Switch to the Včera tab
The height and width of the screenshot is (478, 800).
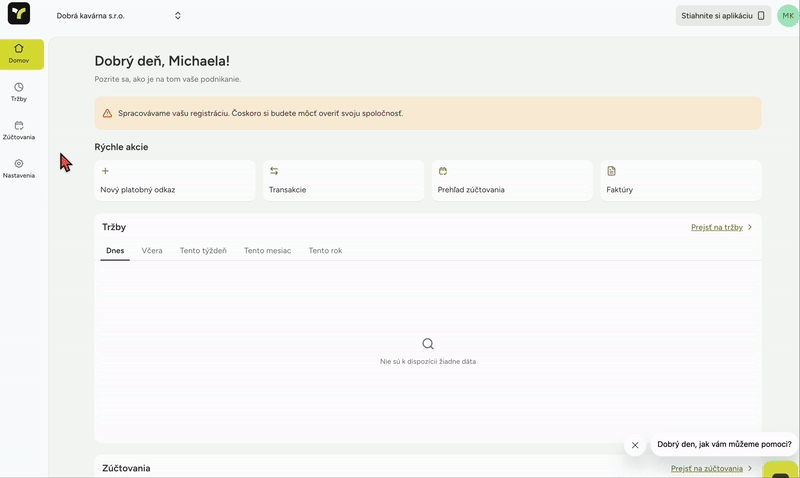(x=152, y=251)
